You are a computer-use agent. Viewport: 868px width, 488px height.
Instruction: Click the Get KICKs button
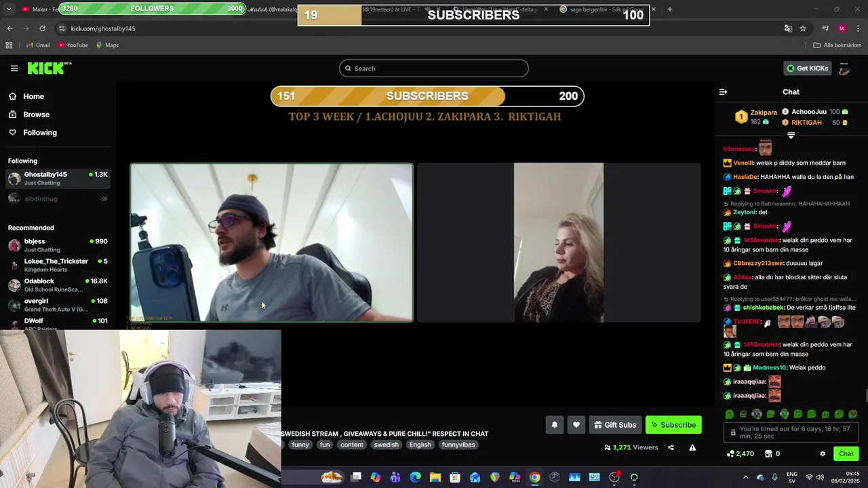tap(807, 68)
